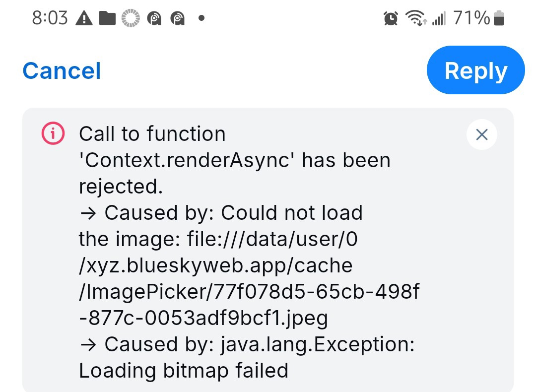Tap the blue Reply button
The width and height of the screenshot is (536, 392).
[x=475, y=70]
